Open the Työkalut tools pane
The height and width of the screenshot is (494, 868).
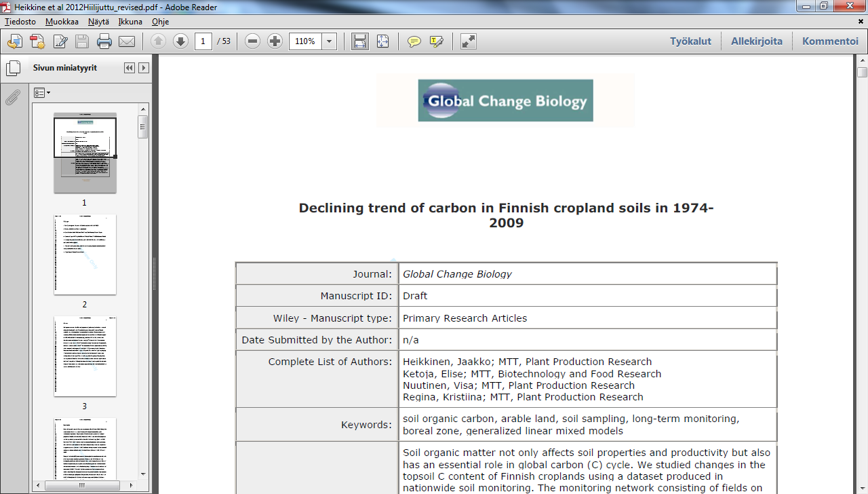(x=690, y=41)
